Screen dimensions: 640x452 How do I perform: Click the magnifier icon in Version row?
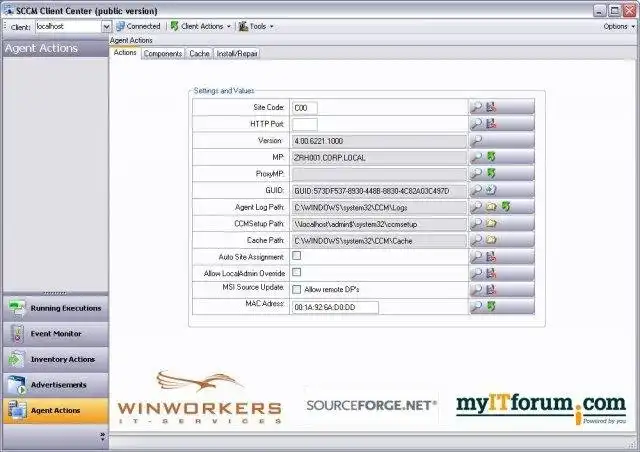pyautogui.click(x=476, y=140)
